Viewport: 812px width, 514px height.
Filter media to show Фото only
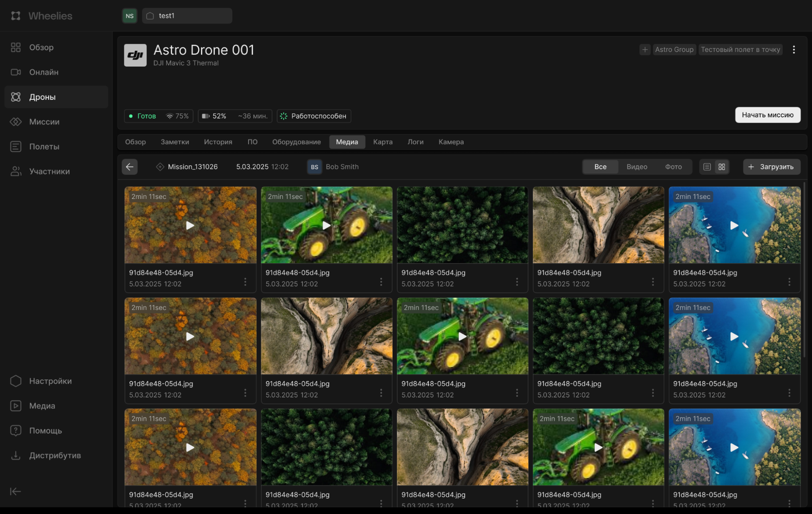tap(673, 167)
